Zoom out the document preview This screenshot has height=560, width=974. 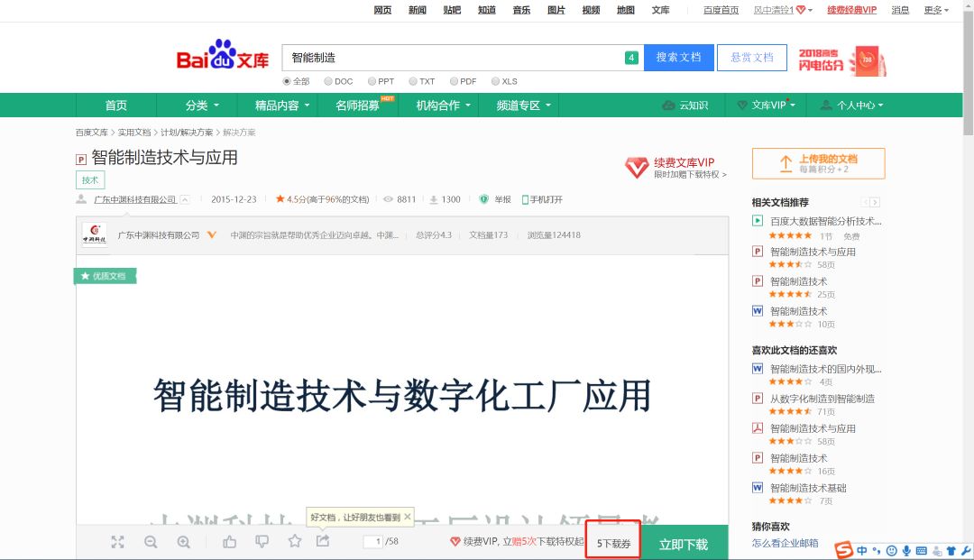[151, 542]
